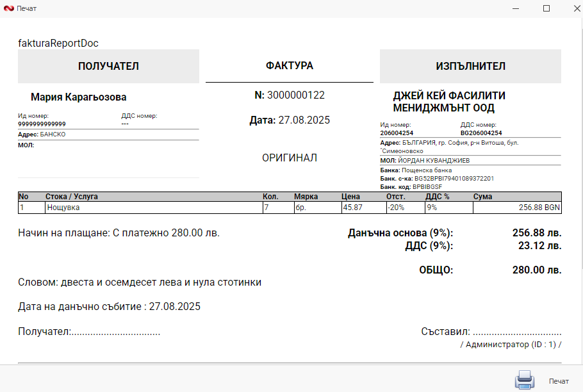
Task: Click the invoice date 27.08.2025
Action: tap(290, 120)
